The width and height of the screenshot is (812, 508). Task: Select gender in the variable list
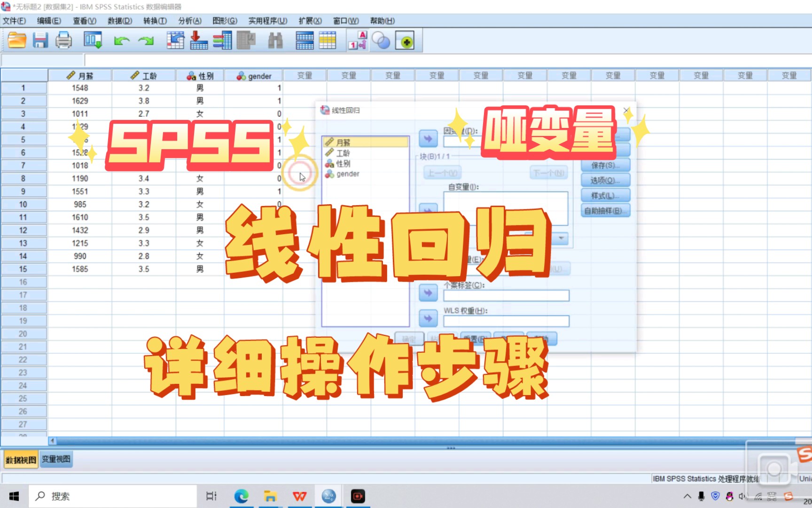365,174
